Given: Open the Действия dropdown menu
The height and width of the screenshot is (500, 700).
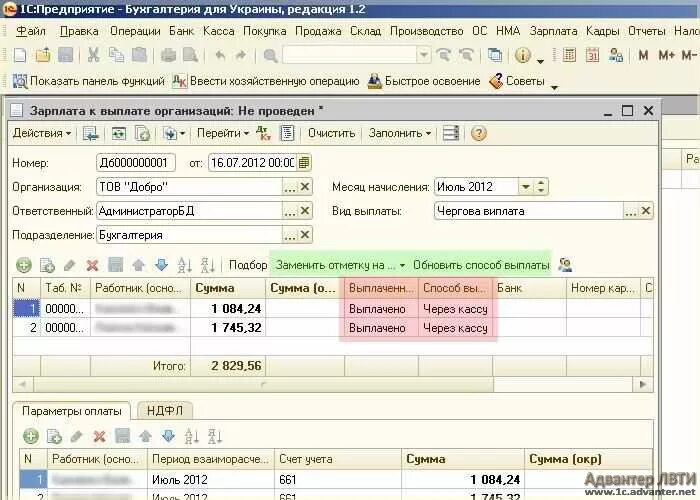Looking at the screenshot, I should pos(42,133).
